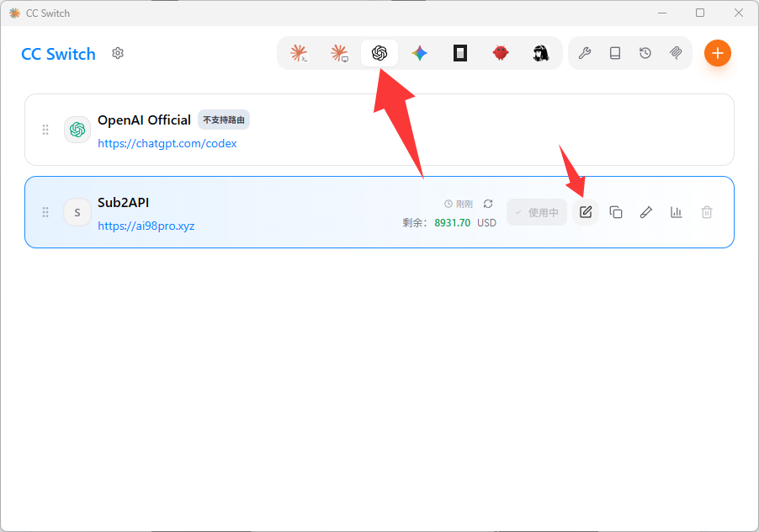The image size is (759, 532).
Task: Select the Gemini sparkle app tab
Action: (x=420, y=53)
